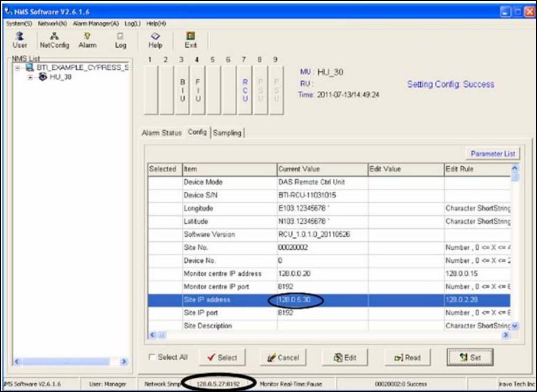Image resolution: width=537 pixels, height=392 pixels.
Task: Select empty module slot 6
Action: point(229,90)
